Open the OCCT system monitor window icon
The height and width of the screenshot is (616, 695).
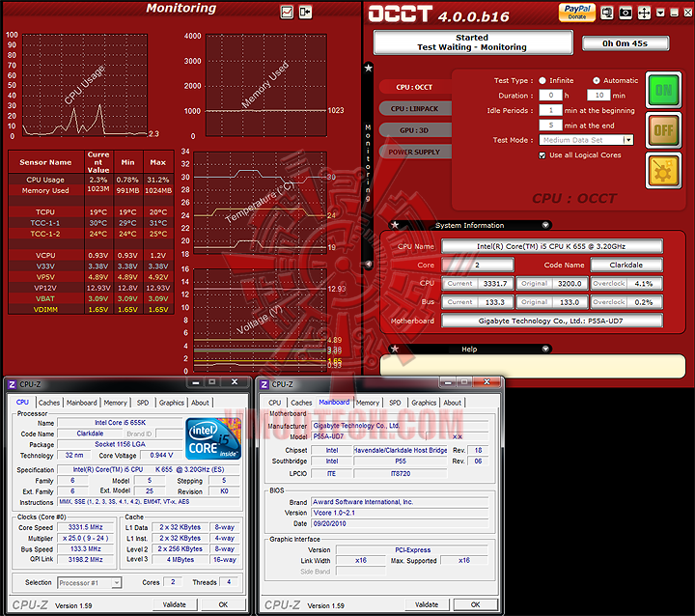607,13
